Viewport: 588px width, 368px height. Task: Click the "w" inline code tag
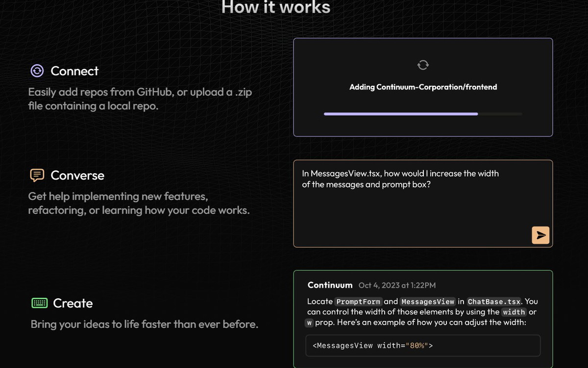pyautogui.click(x=310, y=323)
